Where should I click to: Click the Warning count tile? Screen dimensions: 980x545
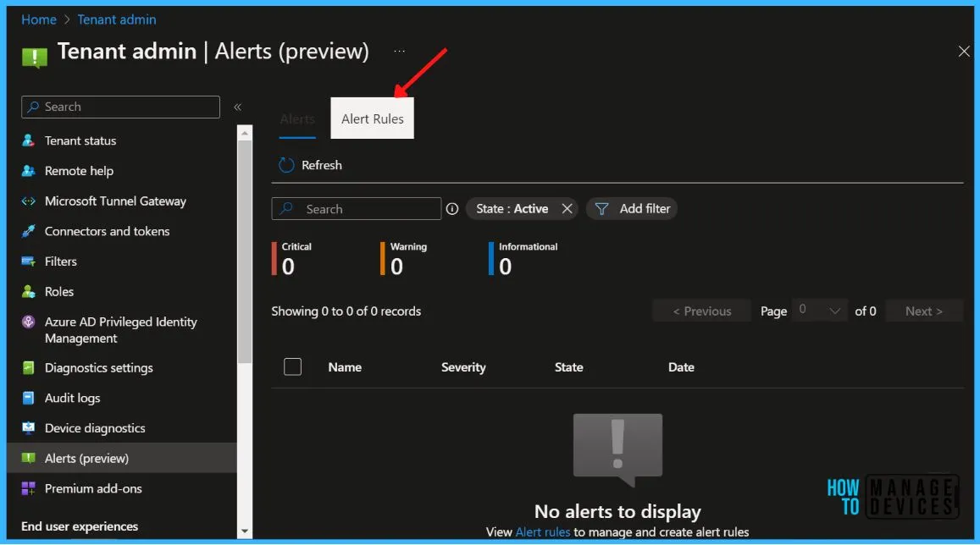404,258
